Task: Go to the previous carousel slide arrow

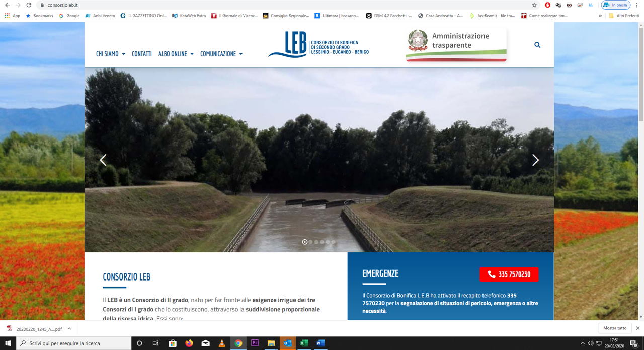Action: point(103,160)
